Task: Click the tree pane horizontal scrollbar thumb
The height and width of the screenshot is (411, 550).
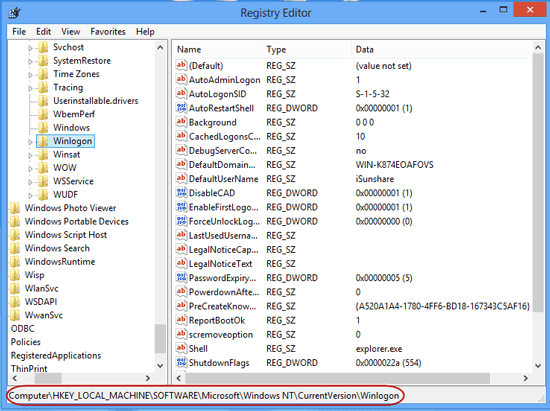Action: click(48, 378)
